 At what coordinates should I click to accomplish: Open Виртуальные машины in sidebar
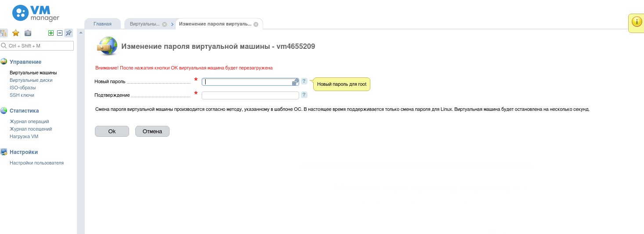pos(33,73)
